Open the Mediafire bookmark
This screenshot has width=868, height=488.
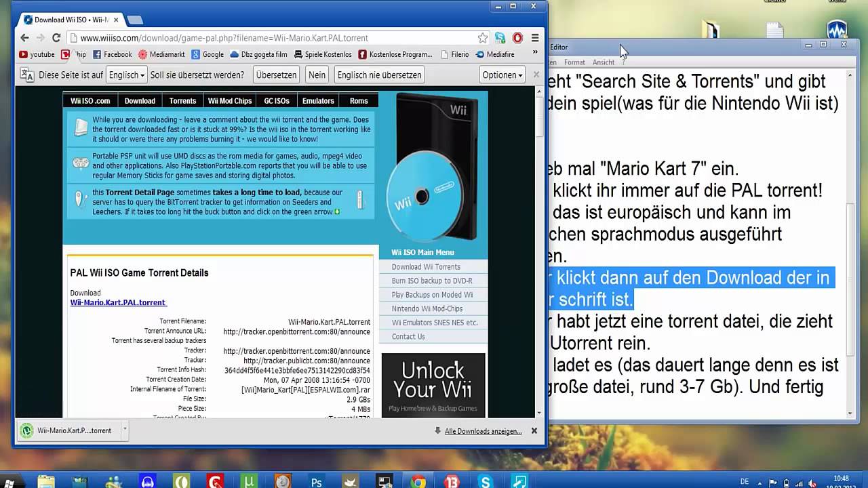[x=495, y=54]
